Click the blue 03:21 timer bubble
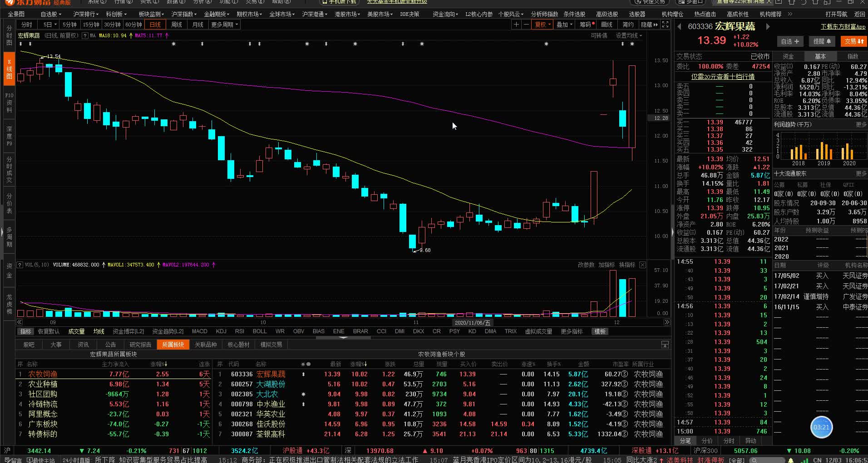This screenshot has height=463, width=868. tap(821, 427)
